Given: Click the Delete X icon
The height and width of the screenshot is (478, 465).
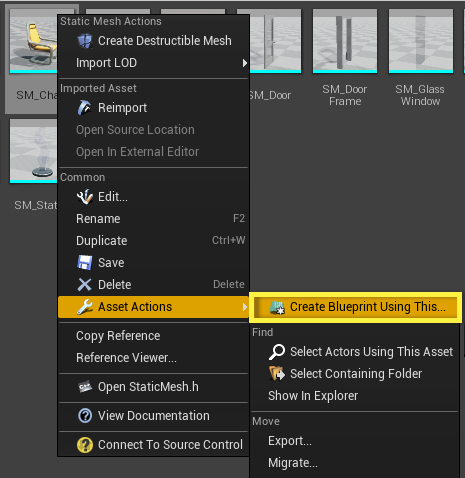Looking at the screenshot, I should point(85,285).
